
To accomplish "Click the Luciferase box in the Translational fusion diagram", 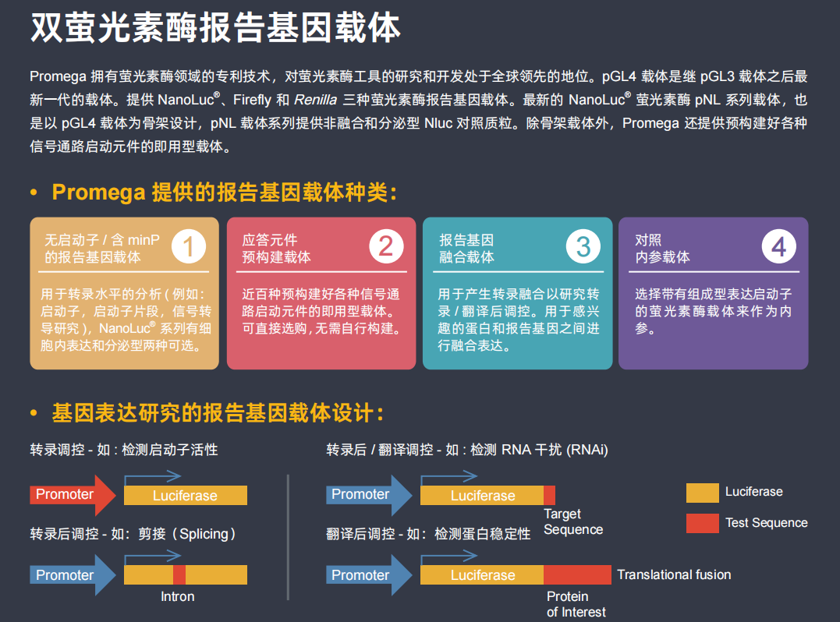I will click(481, 575).
